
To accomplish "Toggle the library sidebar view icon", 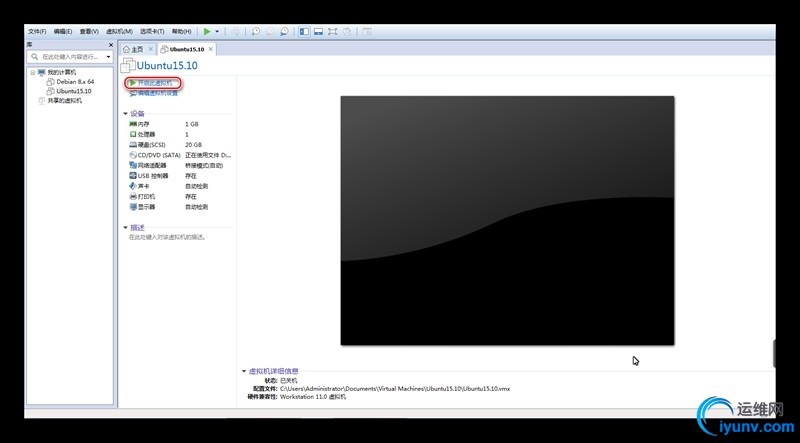I will pyautogui.click(x=305, y=32).
